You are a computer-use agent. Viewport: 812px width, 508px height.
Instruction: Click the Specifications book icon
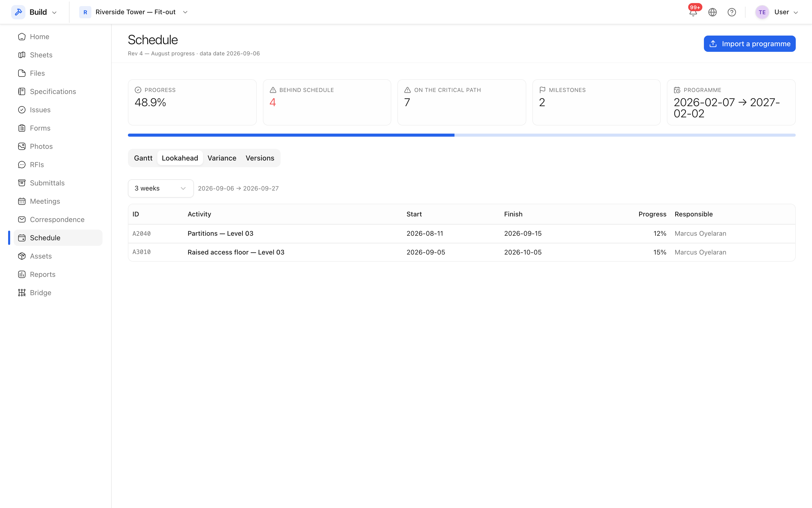pos(22,91)
